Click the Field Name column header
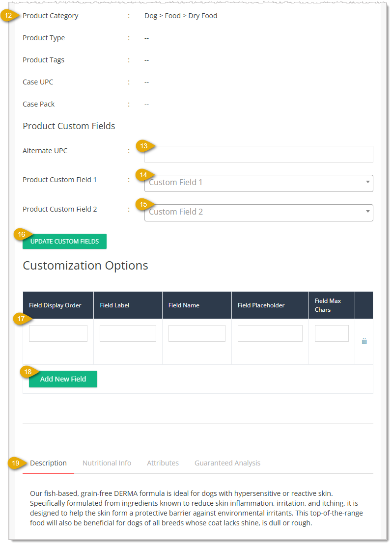This screenshot has width=392, height=545. [x=197, y=305]
